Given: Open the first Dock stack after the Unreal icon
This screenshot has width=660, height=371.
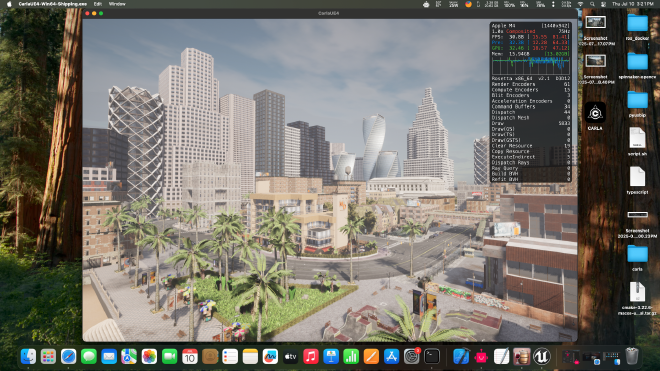Looking at the screenshot, I should tap(571, 357).
